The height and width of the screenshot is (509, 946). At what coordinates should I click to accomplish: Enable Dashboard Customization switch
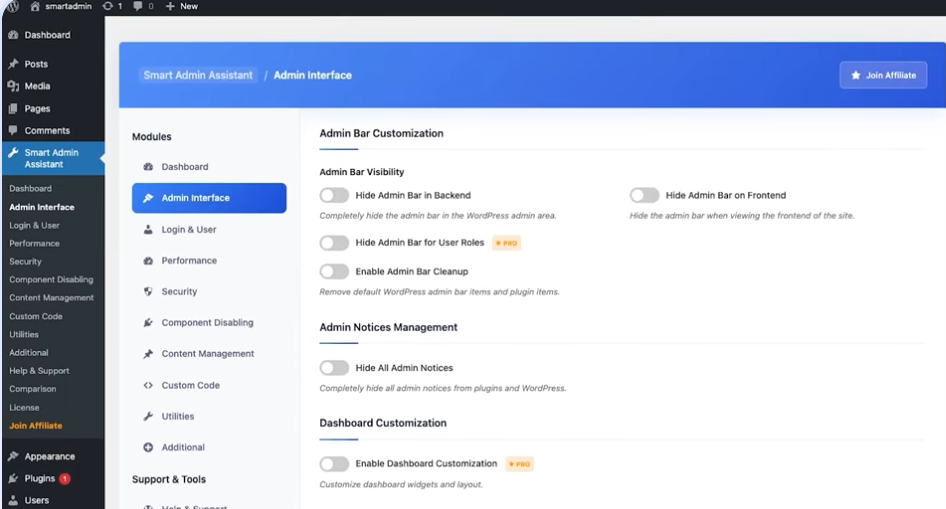pos(334,464)
